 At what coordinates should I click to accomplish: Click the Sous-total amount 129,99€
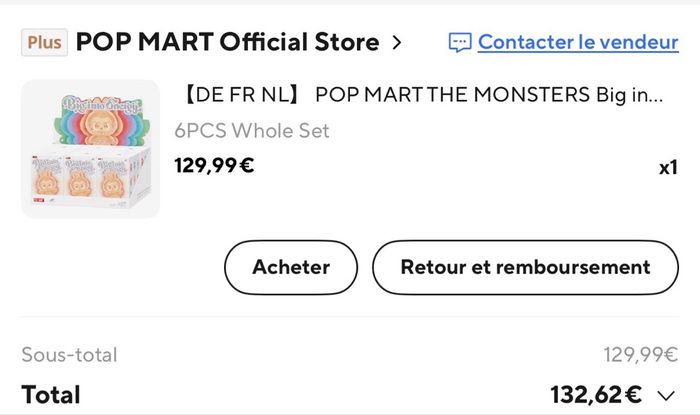[x=640, y=354]
